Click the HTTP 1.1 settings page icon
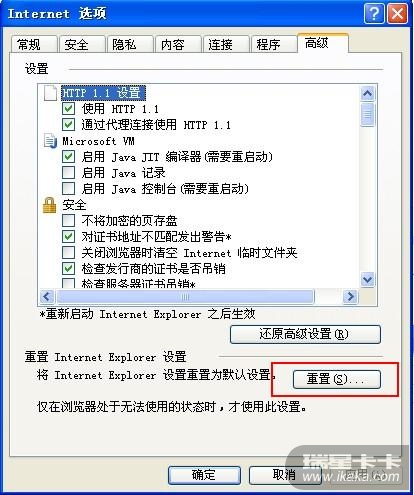Image resolution: width=414 pixels, height=495 pixels. click(x=50, y=93)
